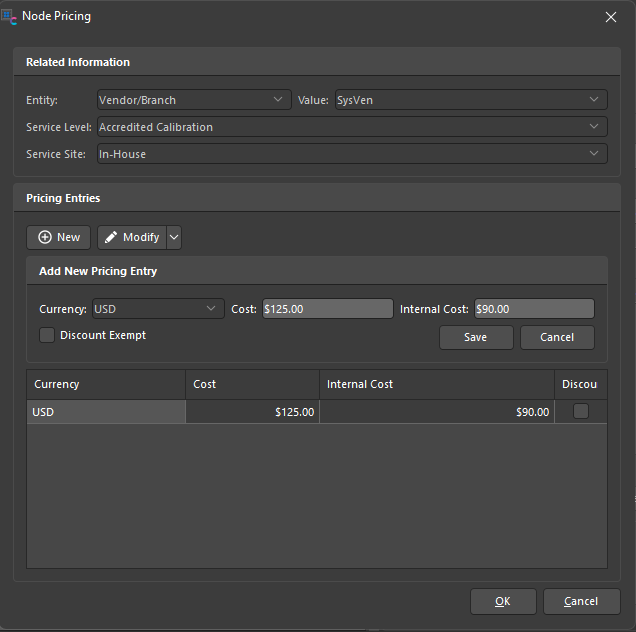This screenshot has width=636, height=632.
Task: Expand the Modify button's dropdown arrow
Action: (174, 237)
